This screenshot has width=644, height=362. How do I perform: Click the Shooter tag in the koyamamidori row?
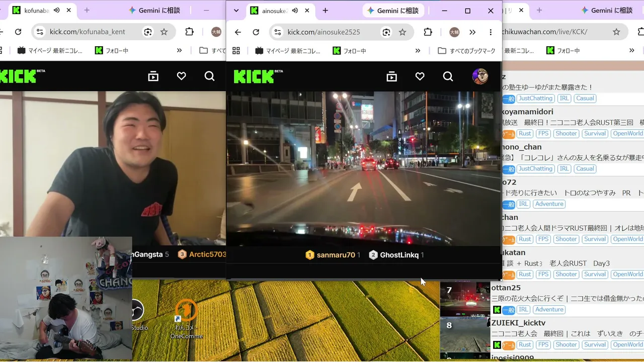coord(567,134)
